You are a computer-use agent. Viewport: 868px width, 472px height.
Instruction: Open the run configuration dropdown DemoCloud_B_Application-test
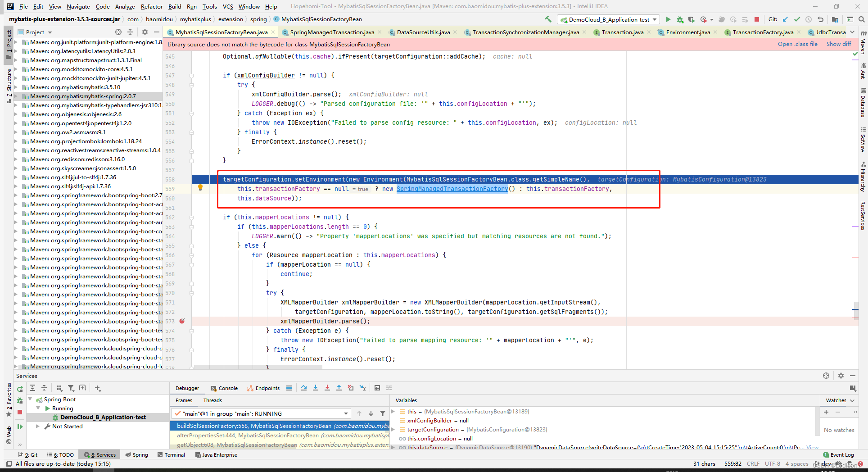coord(608,19)
